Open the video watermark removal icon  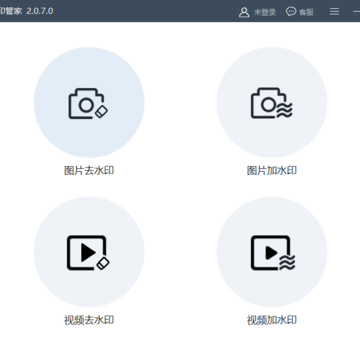coord(88,253)
